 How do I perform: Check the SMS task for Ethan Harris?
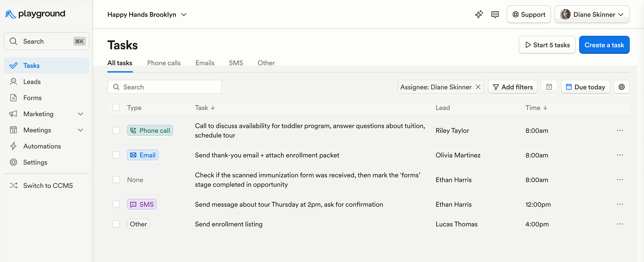coord(116,204)
